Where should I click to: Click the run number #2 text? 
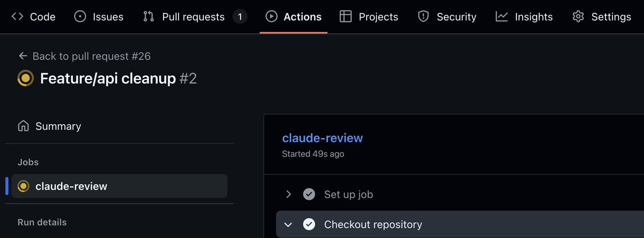click(x=188, y=78)
